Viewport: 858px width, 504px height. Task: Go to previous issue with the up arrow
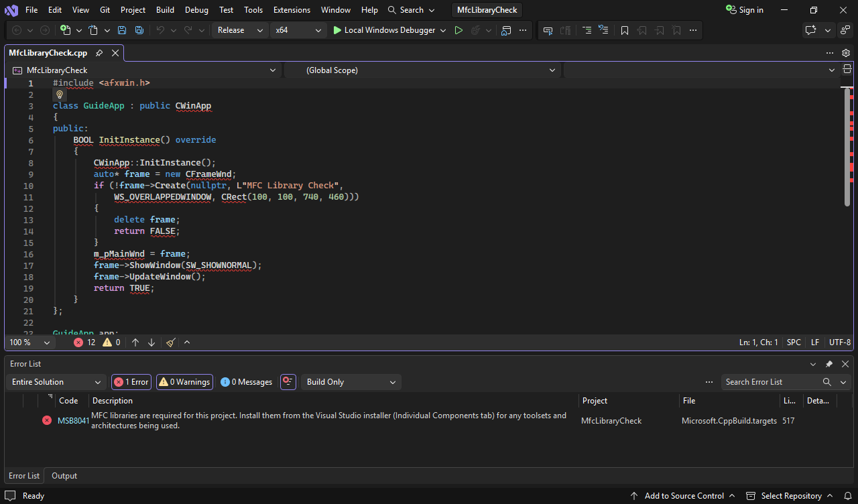click(x=135, y=342)
